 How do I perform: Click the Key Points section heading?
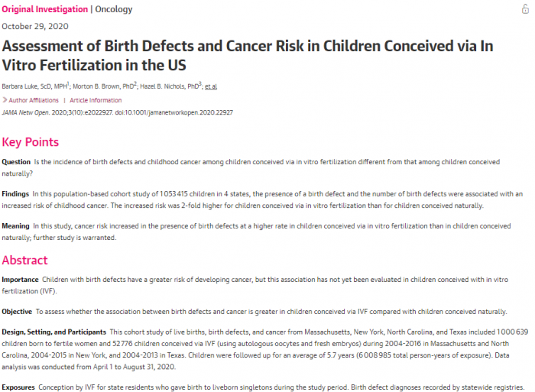[x=31, y=142]
